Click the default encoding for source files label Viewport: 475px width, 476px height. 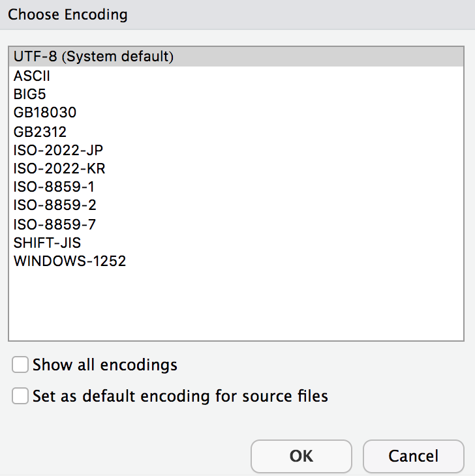pos(180,396)
